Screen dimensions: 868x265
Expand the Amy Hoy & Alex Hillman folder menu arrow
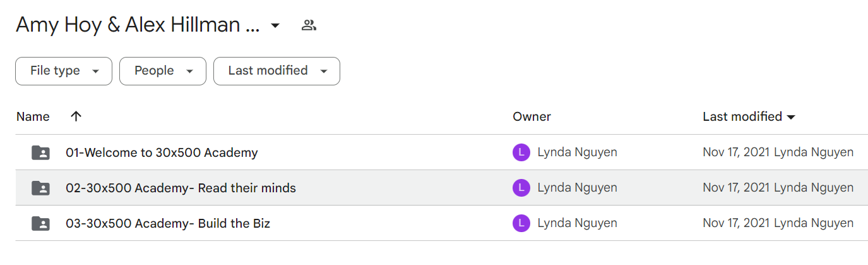coord(275,26)
